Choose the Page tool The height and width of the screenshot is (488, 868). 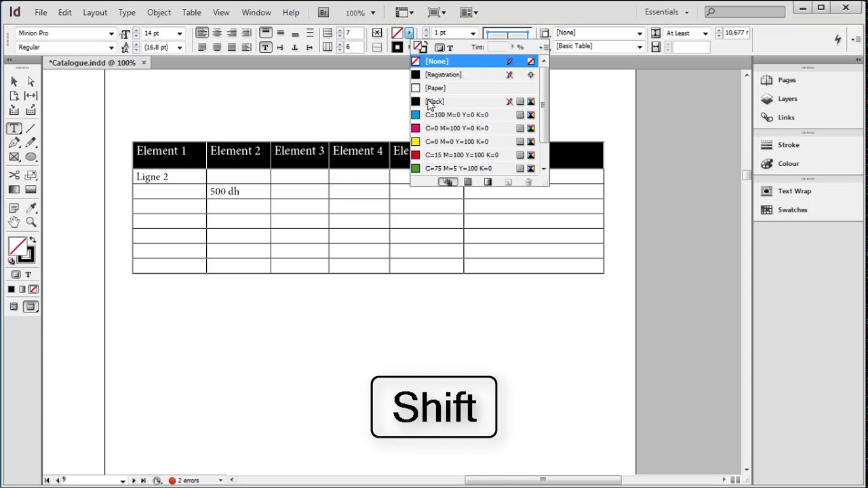[x=14, y=96]
